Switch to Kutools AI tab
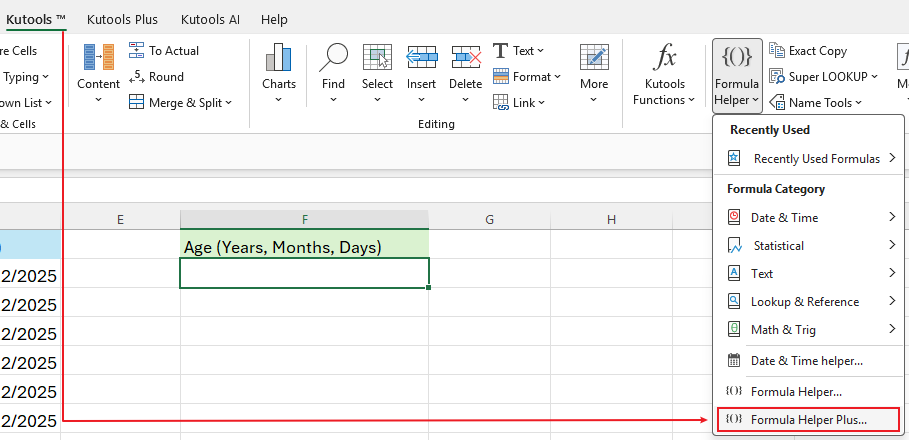 click(210, 19)
